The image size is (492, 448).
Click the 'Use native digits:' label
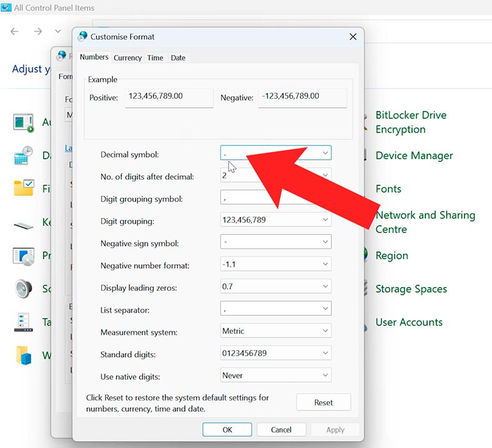[x=130, y=377]
